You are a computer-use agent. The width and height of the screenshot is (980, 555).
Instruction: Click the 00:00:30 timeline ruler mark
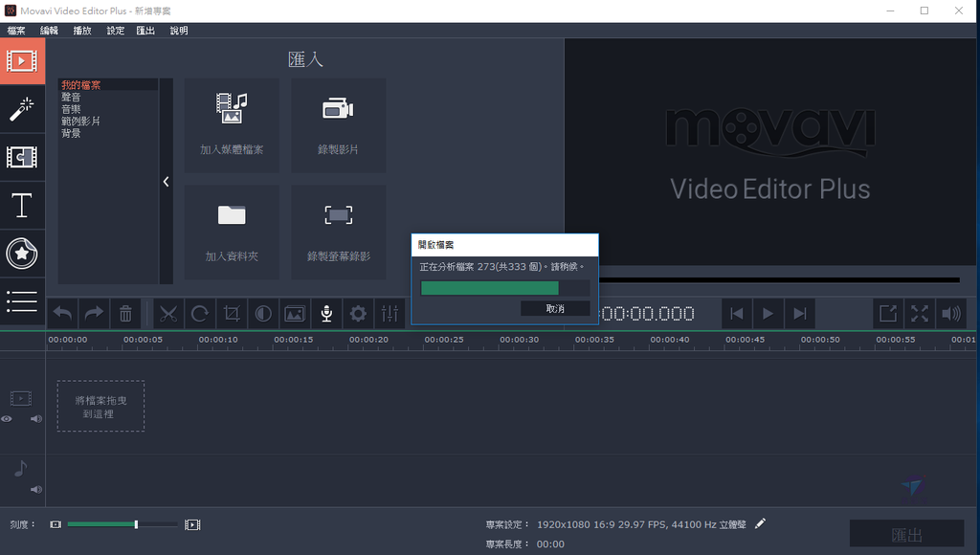tap(519, 340)
